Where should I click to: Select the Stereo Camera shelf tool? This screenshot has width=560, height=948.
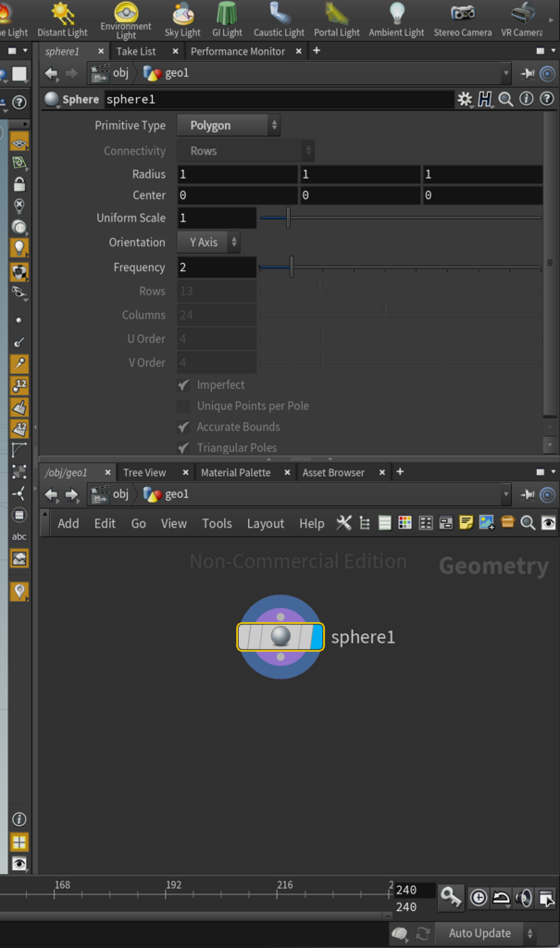click(463, 20)
